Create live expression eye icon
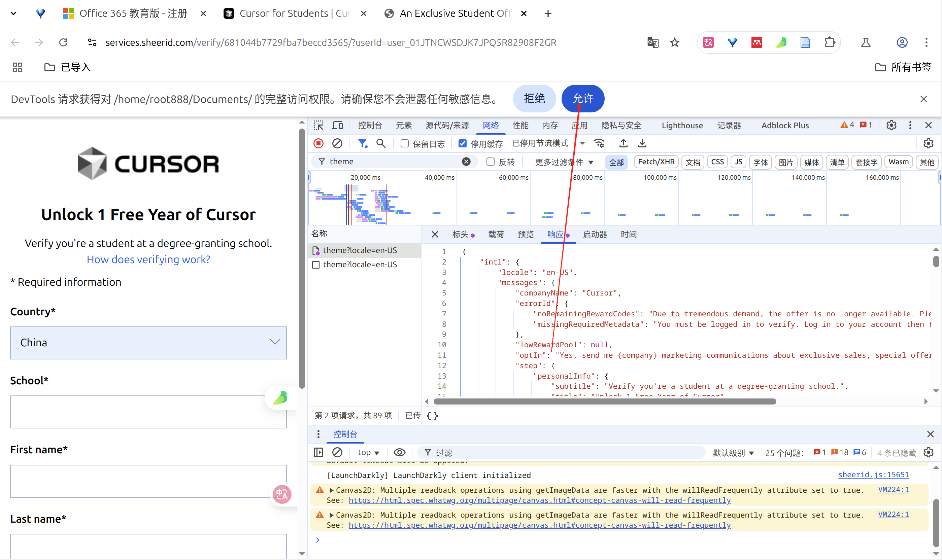 [x=400, y=452]
